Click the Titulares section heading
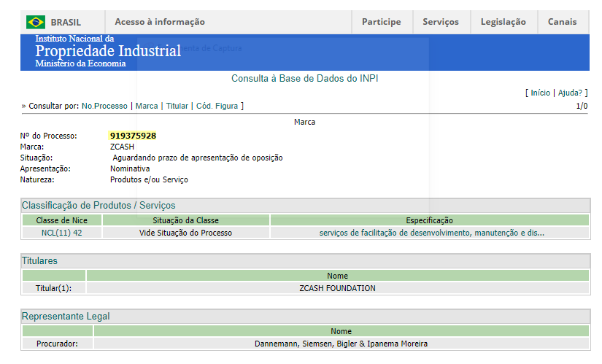Viewport: 602px width, 364px height. click(x=39, y=260)
